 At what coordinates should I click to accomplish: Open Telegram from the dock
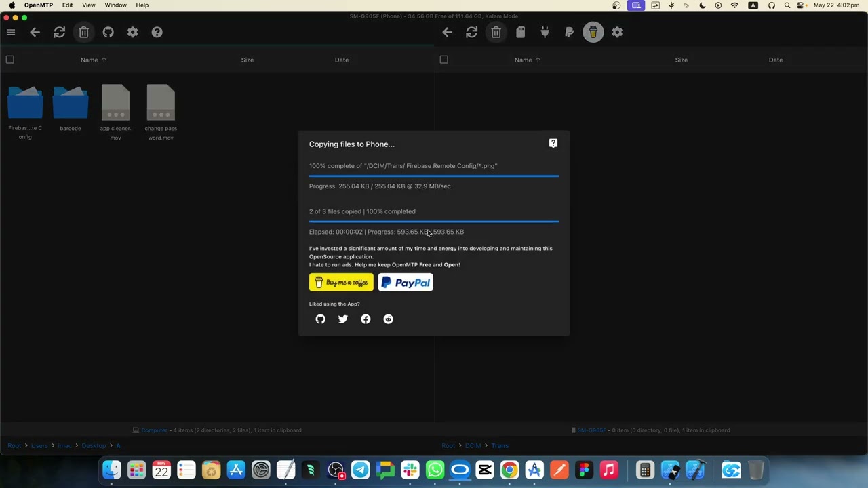(x=360, y=470)
